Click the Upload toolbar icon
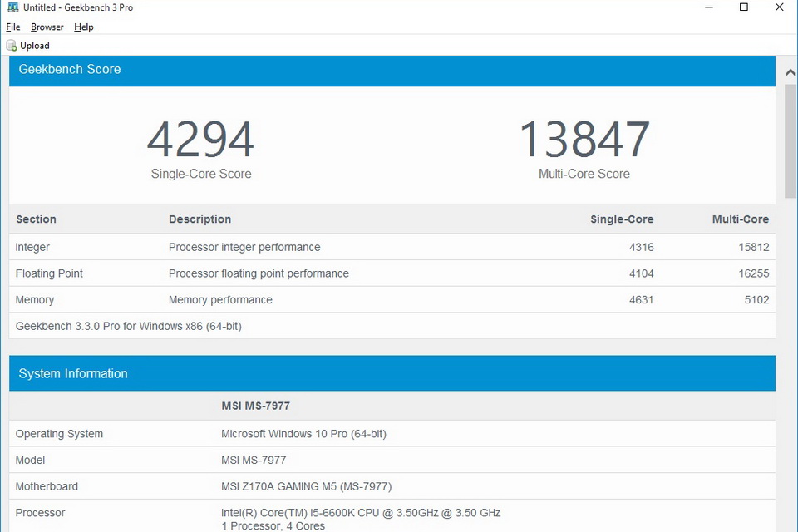This screenshot has width=798, height=532. coord(12,46)
